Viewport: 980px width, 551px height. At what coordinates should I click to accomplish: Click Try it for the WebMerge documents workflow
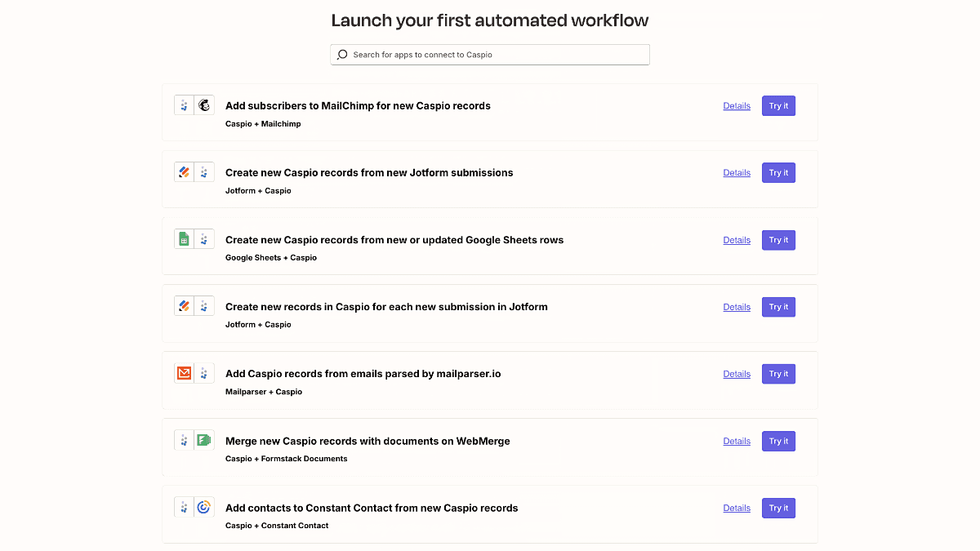tap(777, 440)
